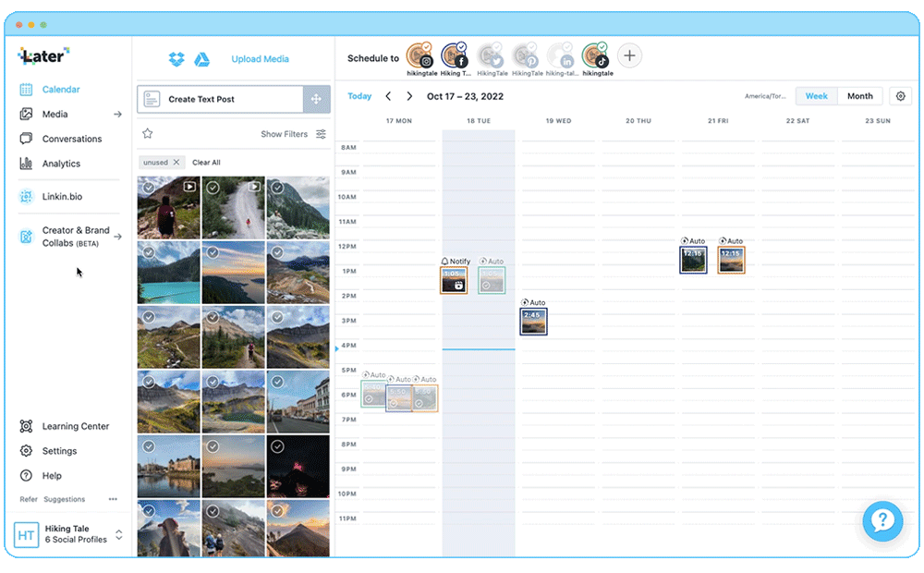The width and height of the screenshot is (924, 573).
Task: Open the Calendar section in sidebar
Action: [x=61, y=90]
